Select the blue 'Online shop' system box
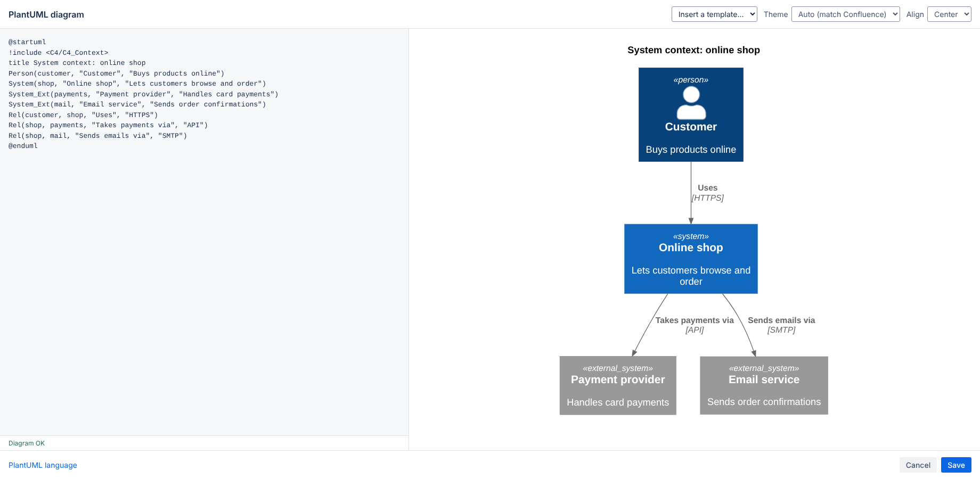 coord(691,259)
